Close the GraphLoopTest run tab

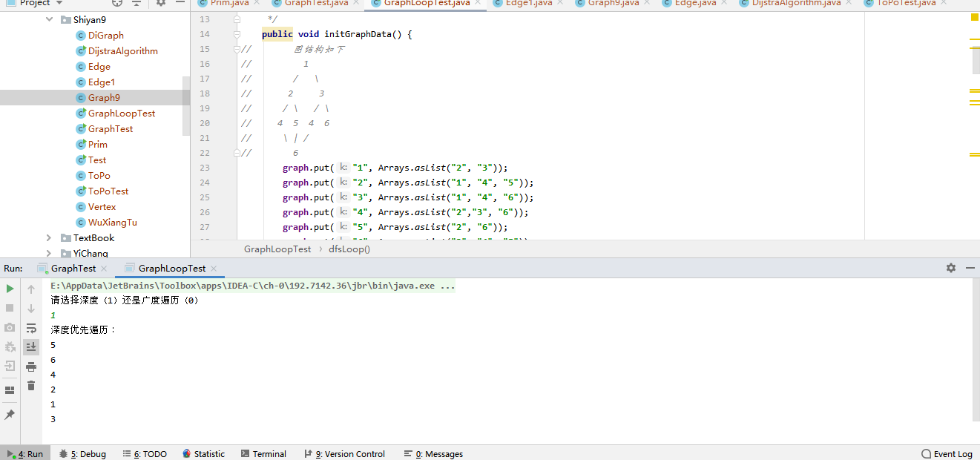coord(214,269)
